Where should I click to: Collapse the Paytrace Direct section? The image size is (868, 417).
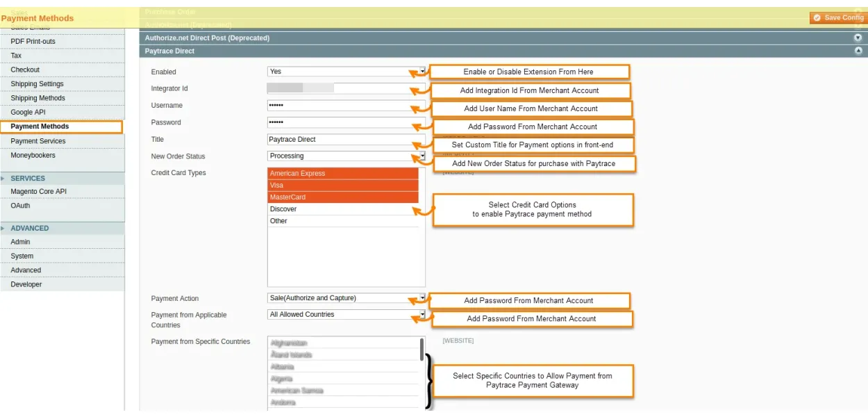click(x=858, y=51)
